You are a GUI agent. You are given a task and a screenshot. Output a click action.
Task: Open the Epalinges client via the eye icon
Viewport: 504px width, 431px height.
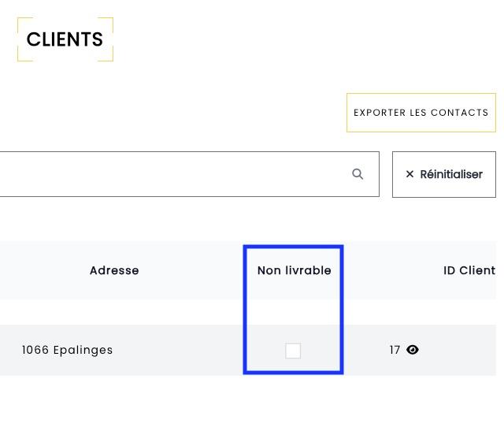[x=413, y=350]
